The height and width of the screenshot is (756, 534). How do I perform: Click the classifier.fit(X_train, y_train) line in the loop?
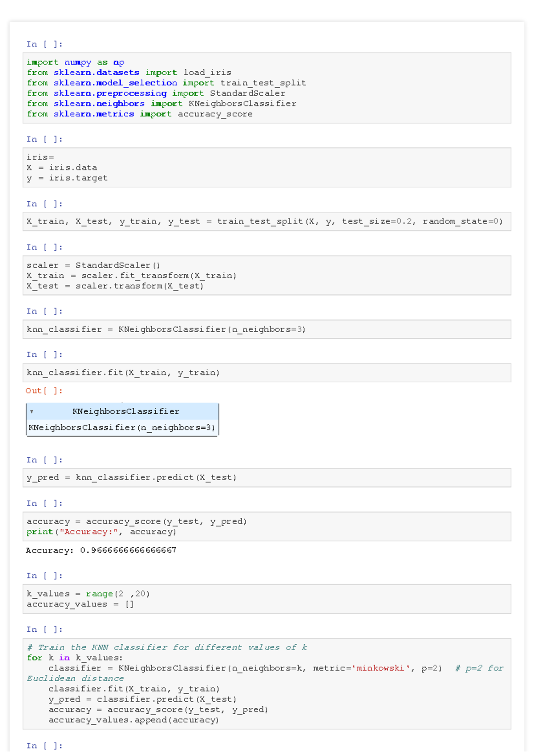(x=134, y=689)
